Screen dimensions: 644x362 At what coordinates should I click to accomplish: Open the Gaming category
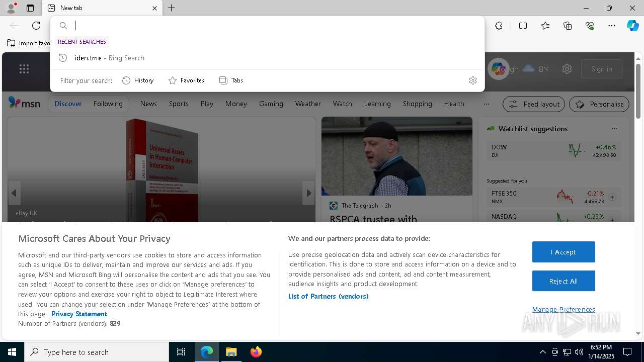271,104
